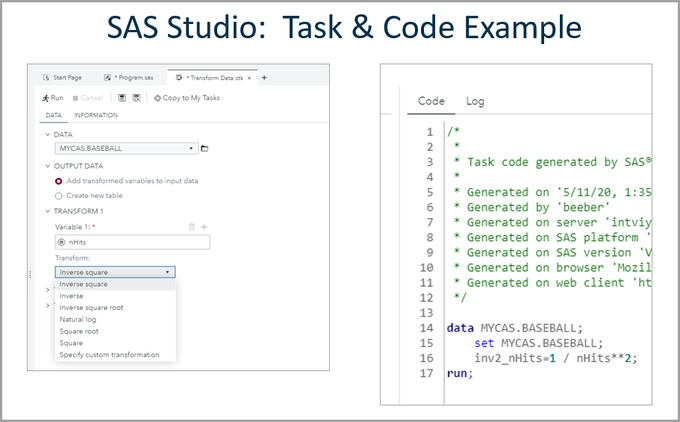This screenshot has height=422, width=680.
Task: Expand the first collapsed section below Transform
Action: point(48,290)
